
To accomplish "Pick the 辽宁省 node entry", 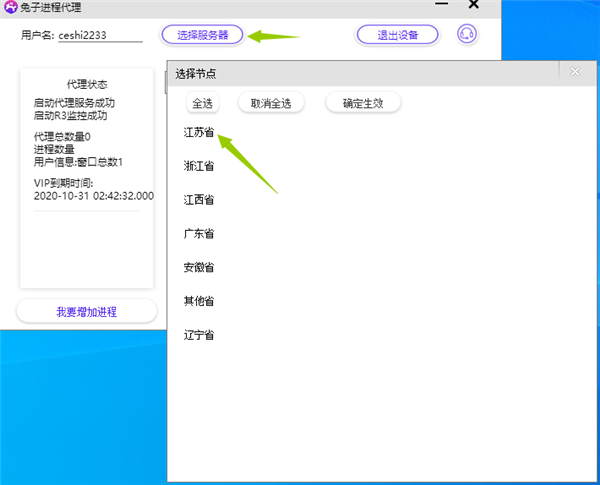I will tap(198, 335).
